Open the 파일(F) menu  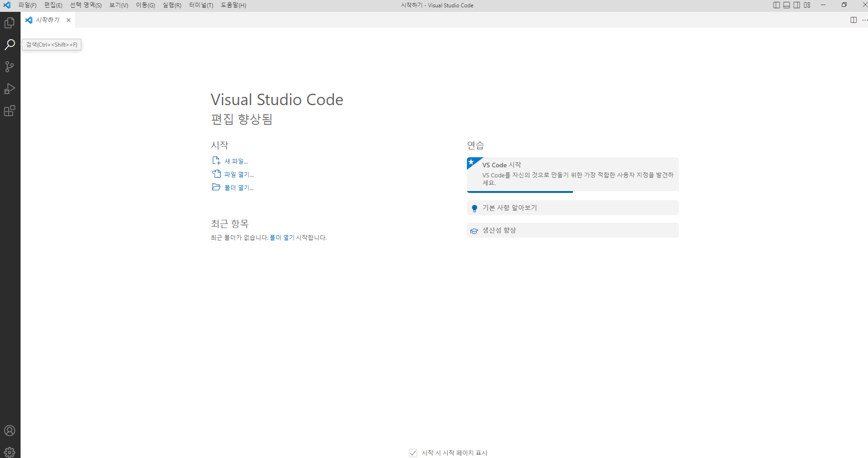point(27,5)
